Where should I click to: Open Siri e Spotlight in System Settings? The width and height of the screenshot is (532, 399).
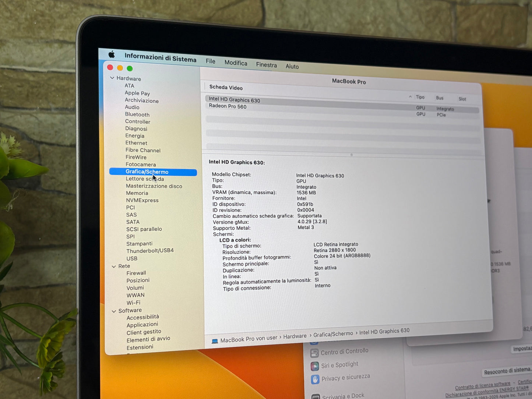coord(334,365)
